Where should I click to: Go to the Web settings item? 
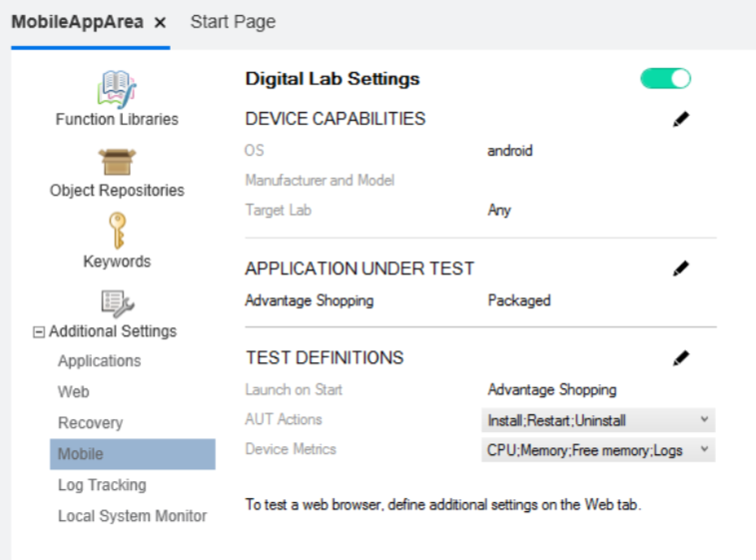coord(74,392)
